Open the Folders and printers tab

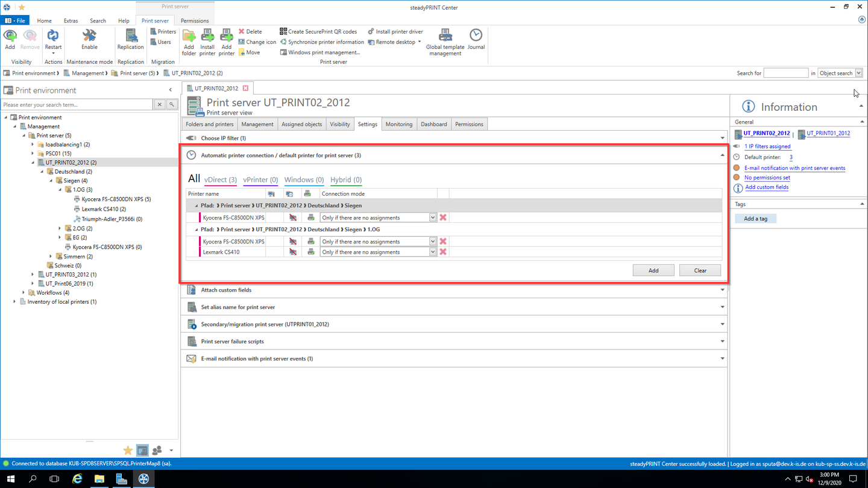[x=210, y=124]
